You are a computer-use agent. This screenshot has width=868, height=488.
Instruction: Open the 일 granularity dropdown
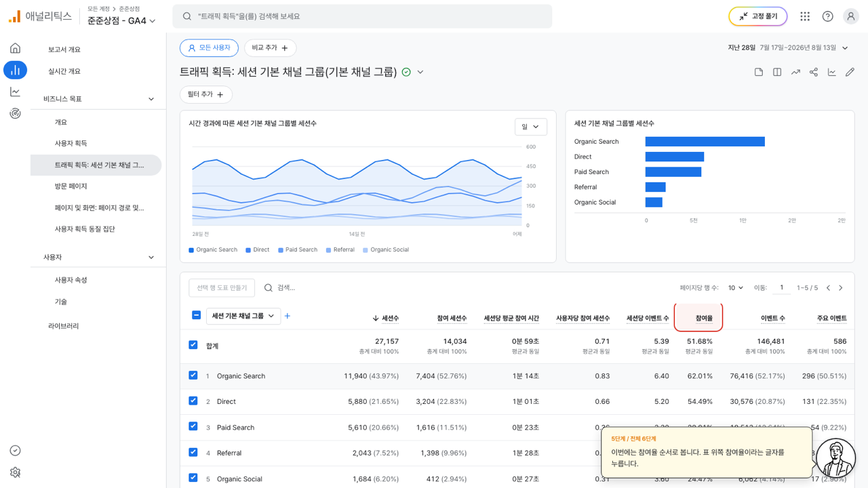(531, 127)
